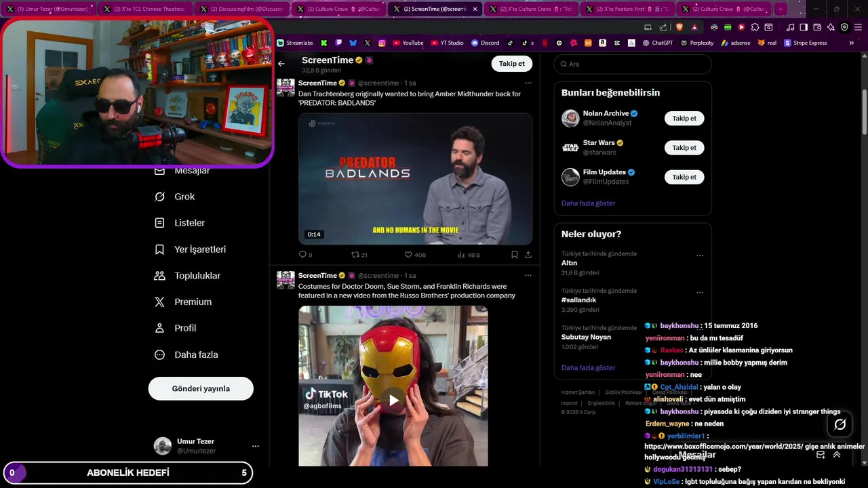Image resolution: width=868 pixels, height=488 pixels.
Task: Toggle the browser sidebar panel
Action: (x=804, y=27)
